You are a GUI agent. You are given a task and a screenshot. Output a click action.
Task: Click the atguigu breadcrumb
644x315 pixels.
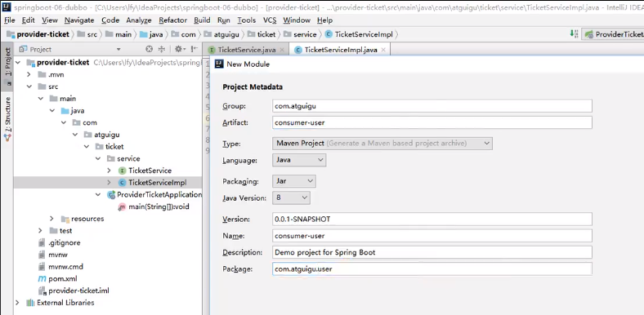coord(221,34)
